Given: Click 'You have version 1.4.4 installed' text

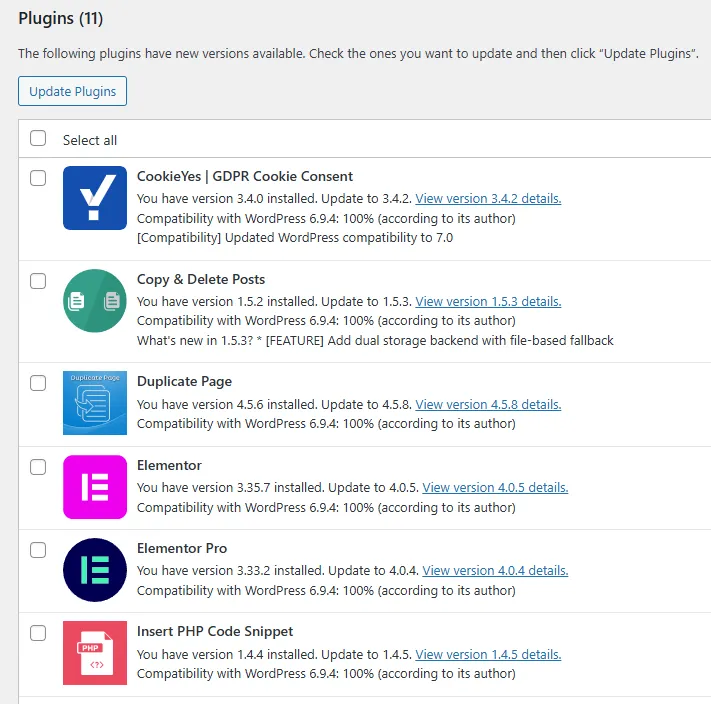Looking at the screenshot, I should (227, 655).
